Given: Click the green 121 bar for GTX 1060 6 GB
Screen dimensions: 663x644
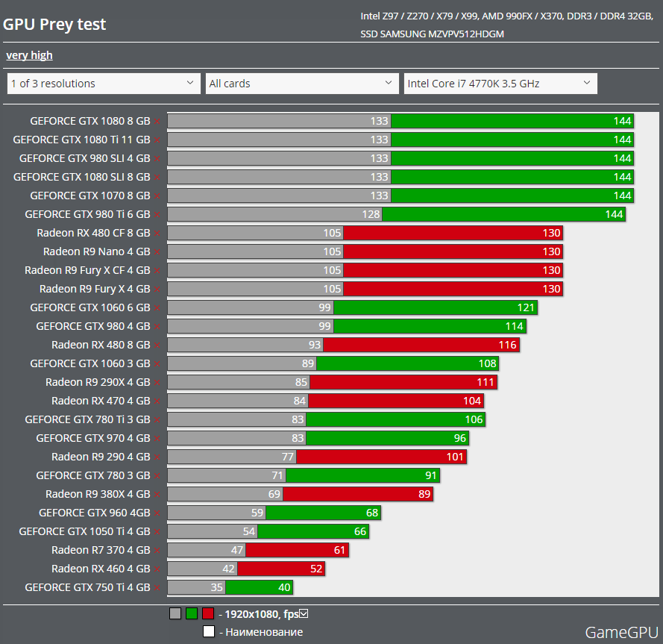Looking at the screenshot, I should [436, 307].
